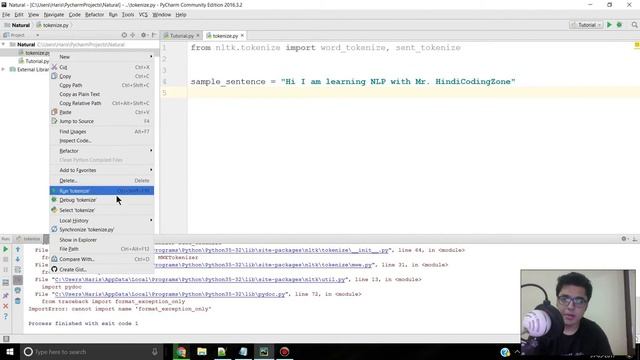The image size is (640, 360).
Task: Open the Refactor menu in menu bar
Action: pyautogui.click(x=94, y=15)
